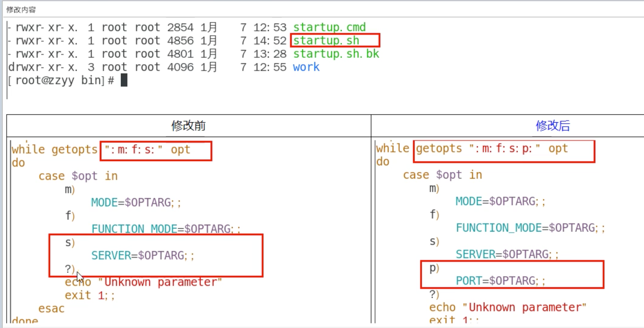Click the file size value 4856
The height and width of the screenshot is (328, 644).
point(180,40)
